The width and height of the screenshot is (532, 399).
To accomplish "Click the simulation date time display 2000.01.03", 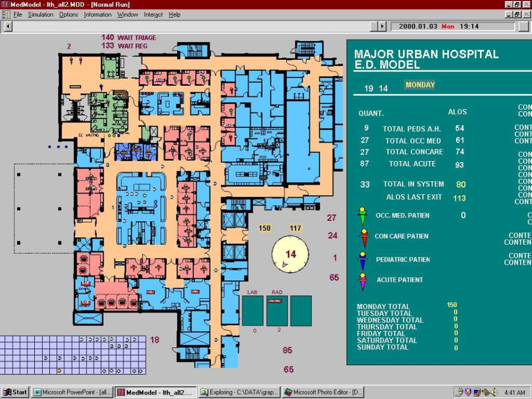I will [x=453, y=26].
